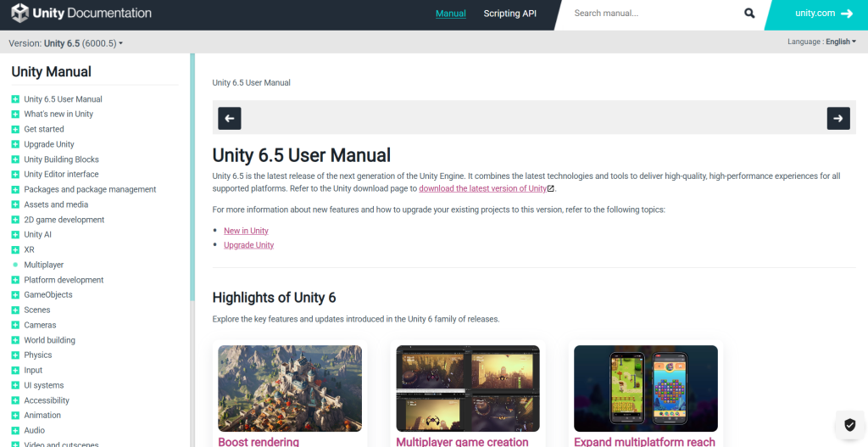Click the Search manual input field
Image resolution: width=868 pixels, height=447 pixels.
pos(654,14)
